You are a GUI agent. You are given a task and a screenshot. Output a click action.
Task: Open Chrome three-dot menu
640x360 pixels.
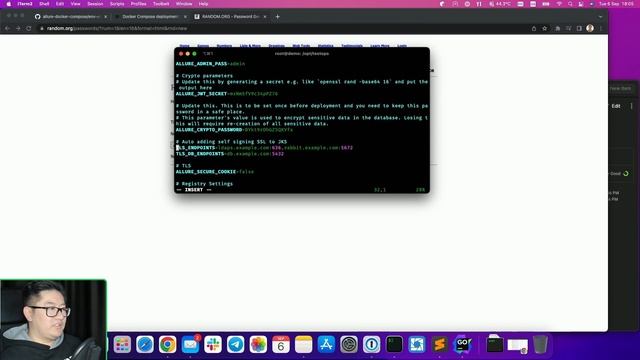[x=601, y=28]
